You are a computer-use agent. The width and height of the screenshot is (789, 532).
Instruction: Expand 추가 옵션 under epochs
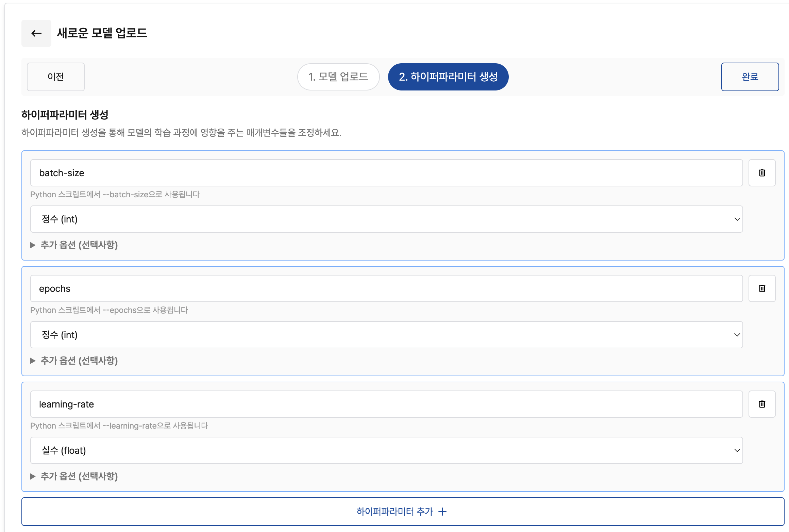79,361
